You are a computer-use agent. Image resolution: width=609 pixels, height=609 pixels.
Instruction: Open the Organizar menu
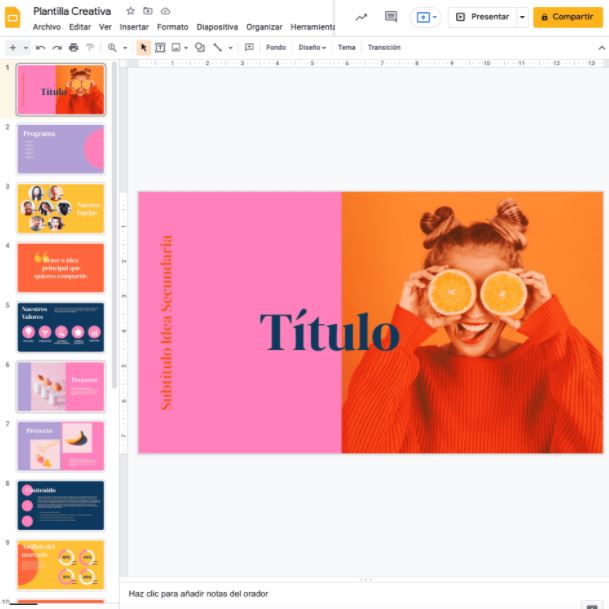(264, 27)
